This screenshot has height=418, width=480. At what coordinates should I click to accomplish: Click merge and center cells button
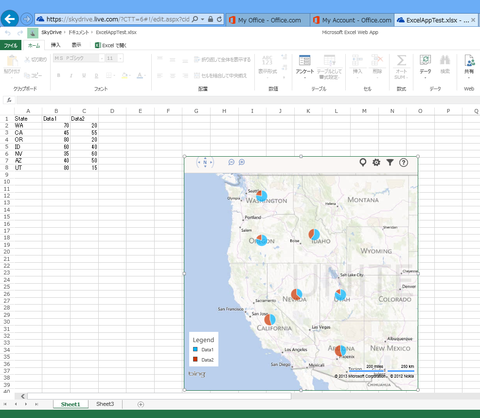pos(221,76)
